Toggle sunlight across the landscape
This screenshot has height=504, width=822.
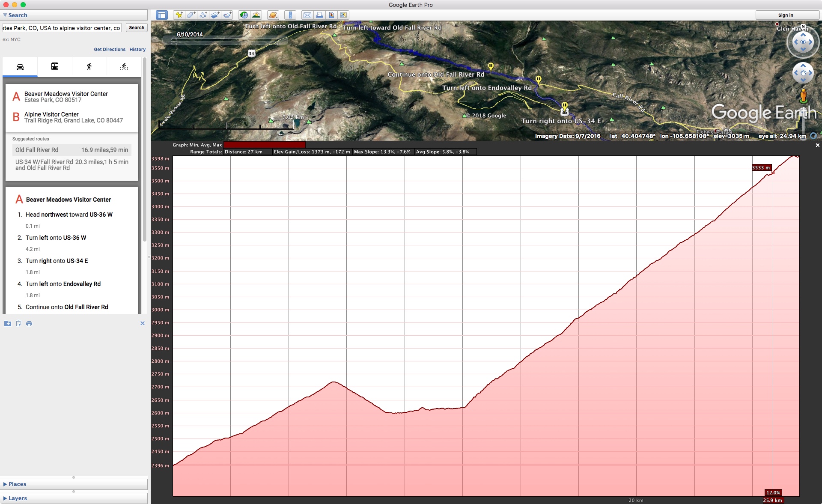click(256, 15)
